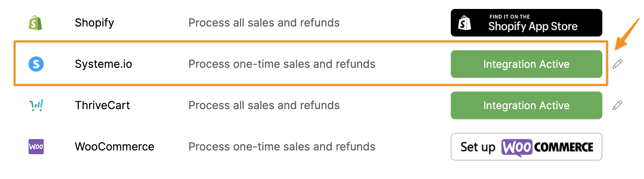The height and width of the screenshot is (179, 644).
Task: Edit the ThriveCart integration with pencil icon
Action: coord(617,105)
